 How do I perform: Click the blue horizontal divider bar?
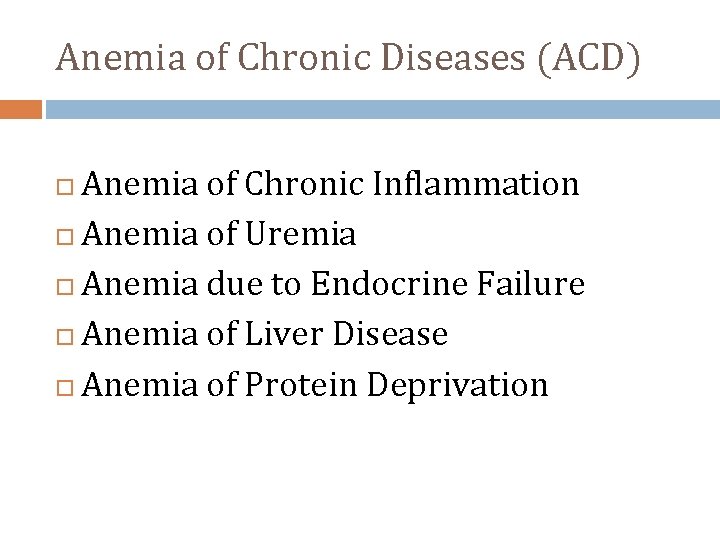point(383,109)
